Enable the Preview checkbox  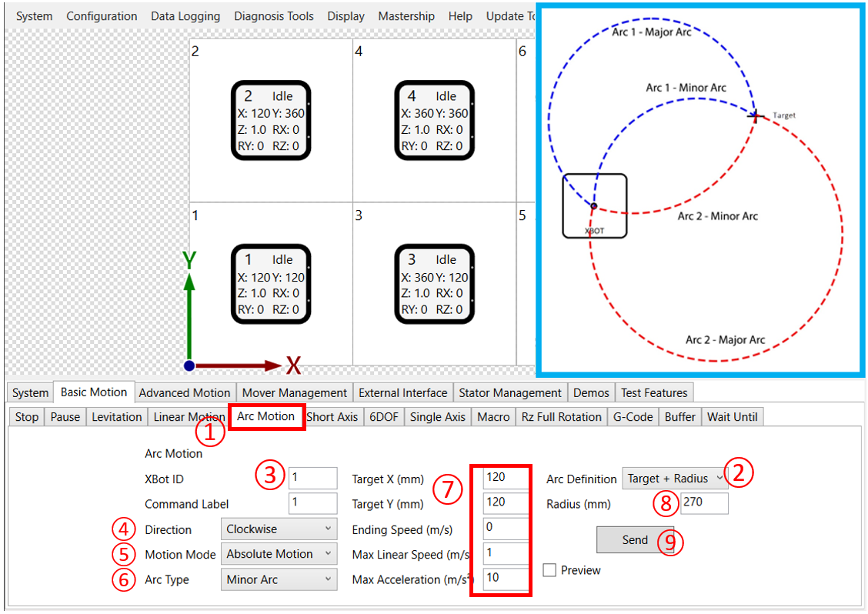click(549, 571)
